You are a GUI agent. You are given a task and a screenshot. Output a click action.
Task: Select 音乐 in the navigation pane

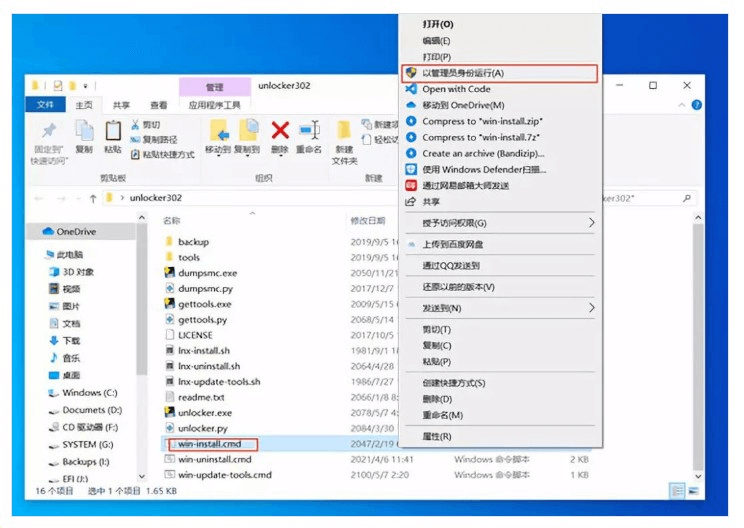[x=65, y=358]
